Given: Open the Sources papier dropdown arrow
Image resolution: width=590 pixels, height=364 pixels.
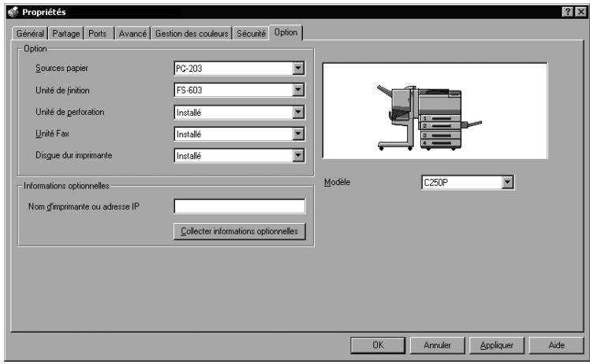Looking at the screenshot, I should coord(298,68).
